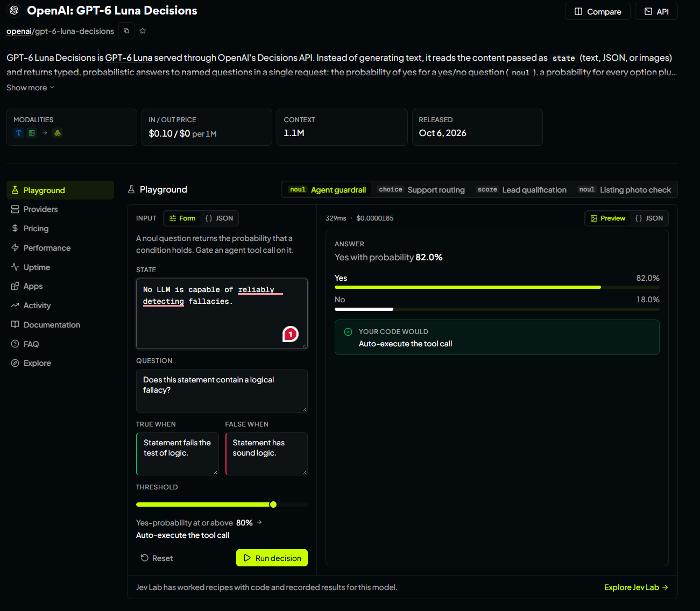Open the GPT-6 Luna link in description
This screenshot has height=611, width=700.
click(129, 58)
